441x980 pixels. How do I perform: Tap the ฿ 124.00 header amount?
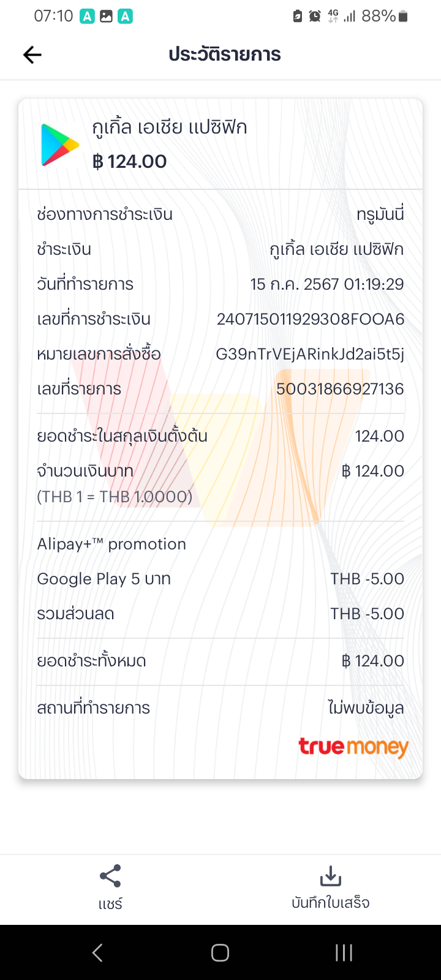[129, 162]
